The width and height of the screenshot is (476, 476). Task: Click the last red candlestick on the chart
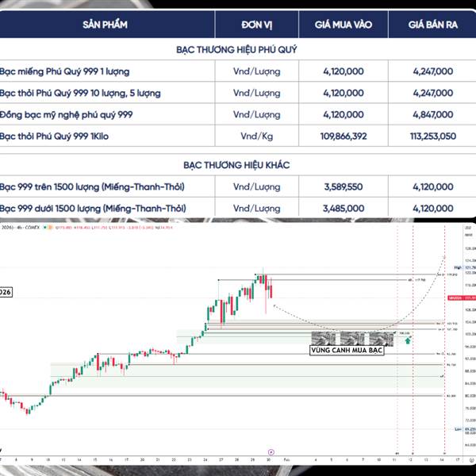coord(271,292)
